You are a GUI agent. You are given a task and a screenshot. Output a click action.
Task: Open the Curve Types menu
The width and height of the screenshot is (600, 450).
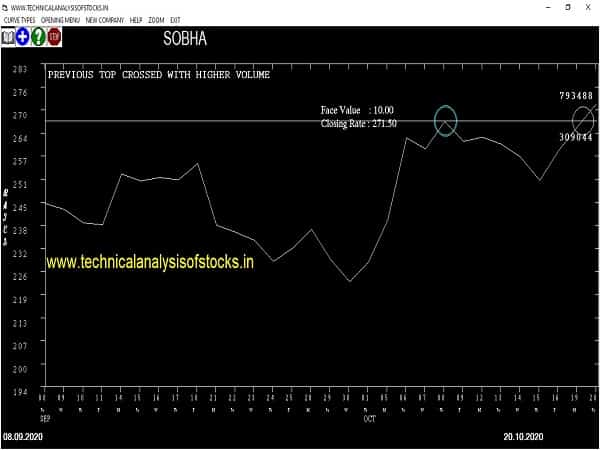[x=20, y=20]
